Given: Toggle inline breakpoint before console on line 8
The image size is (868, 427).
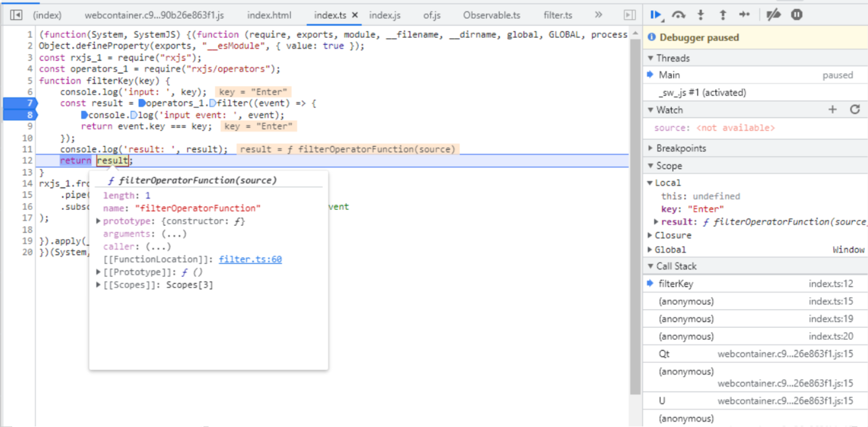Looking at the screenshot, I should pyautogui.click(x=85, y=115).
